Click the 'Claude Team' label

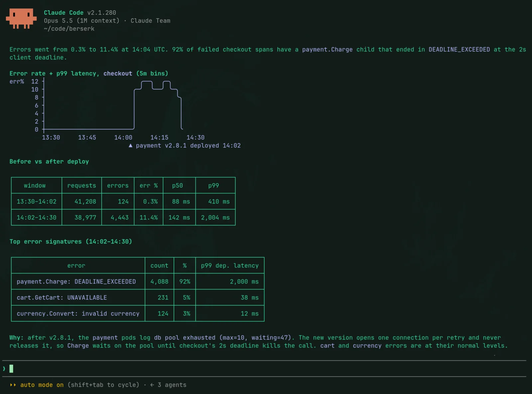tap(150, 21)
